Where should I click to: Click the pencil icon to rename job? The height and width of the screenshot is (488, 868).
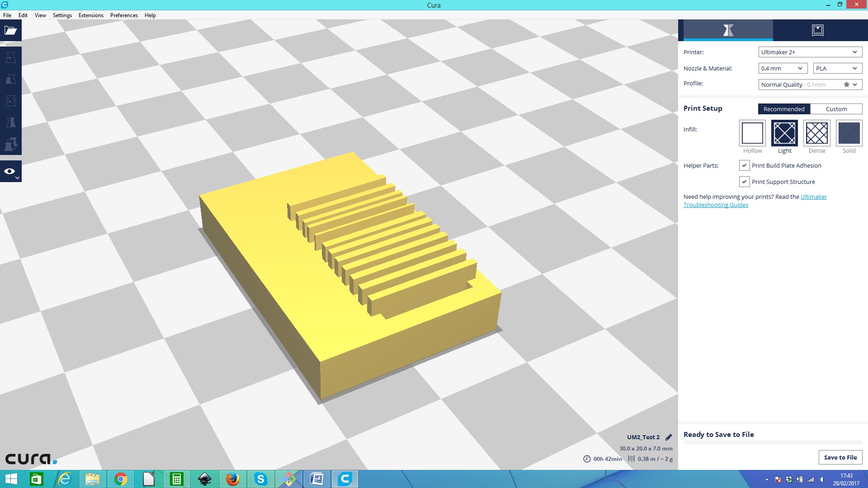tap(669, 437)
